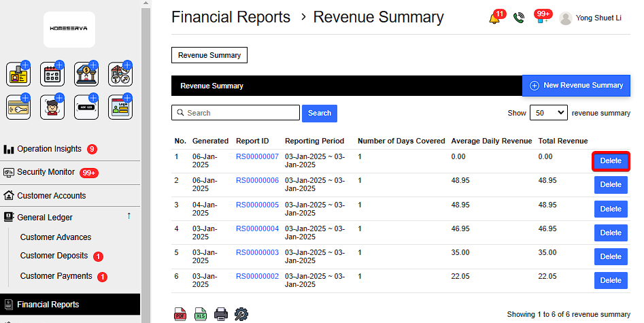This screenshot has width=644, height=323.
Task: Export the table as XLS
Action: (x=201, y=314)
